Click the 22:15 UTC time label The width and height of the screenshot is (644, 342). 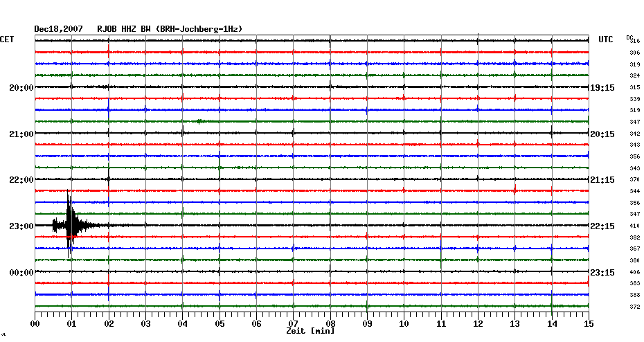pos(602,226)
